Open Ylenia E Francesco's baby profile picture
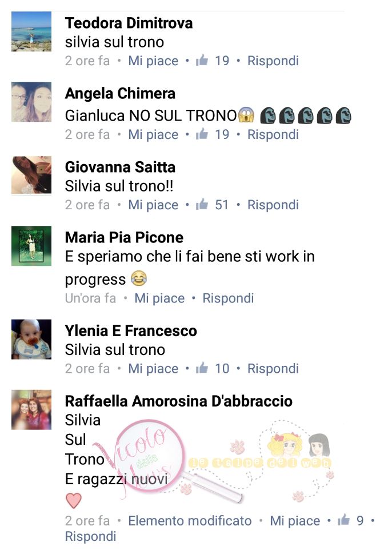This screenshot has height=554, width=392. (31, 339)
